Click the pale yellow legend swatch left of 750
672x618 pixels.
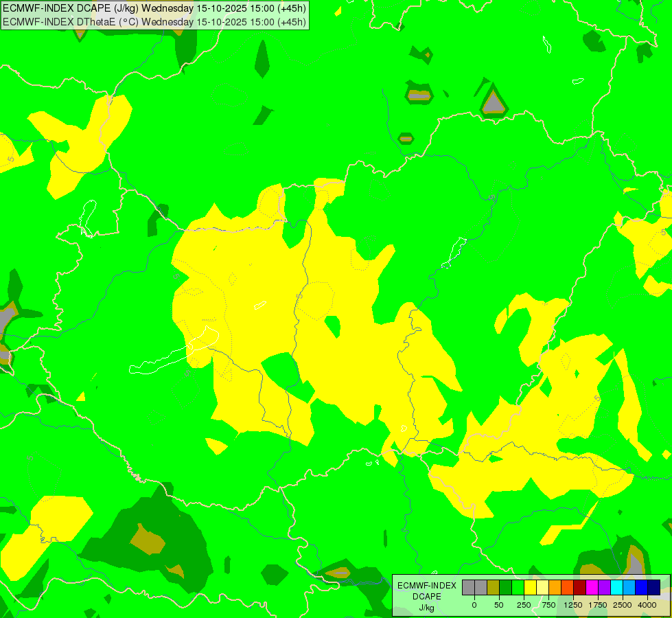pyautogui.click(x=542, y=588)
